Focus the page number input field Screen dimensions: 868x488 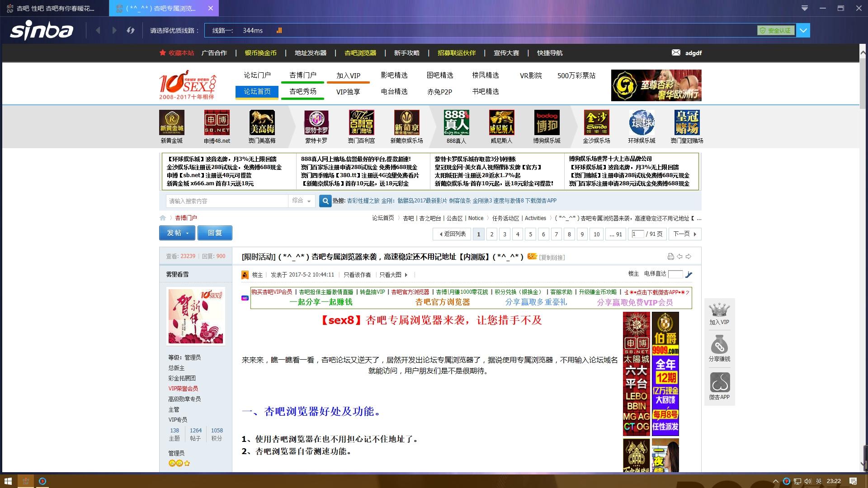(638, 234)
